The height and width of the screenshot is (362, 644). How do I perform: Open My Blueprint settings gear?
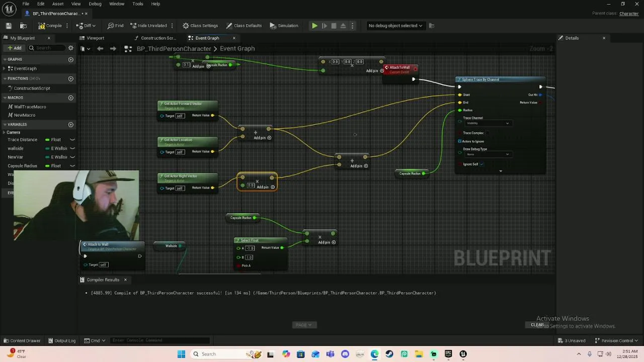pos(71,48)
